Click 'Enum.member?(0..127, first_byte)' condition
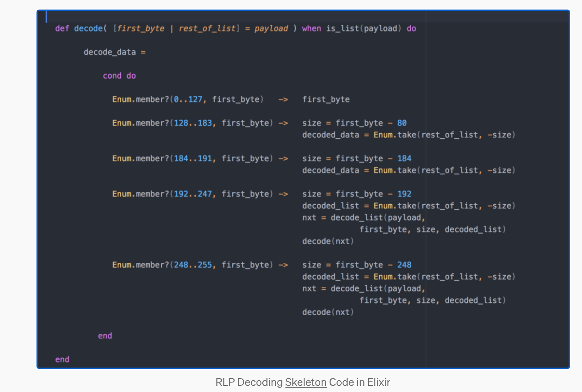The image size is (582, 392). tap(188, 100)
